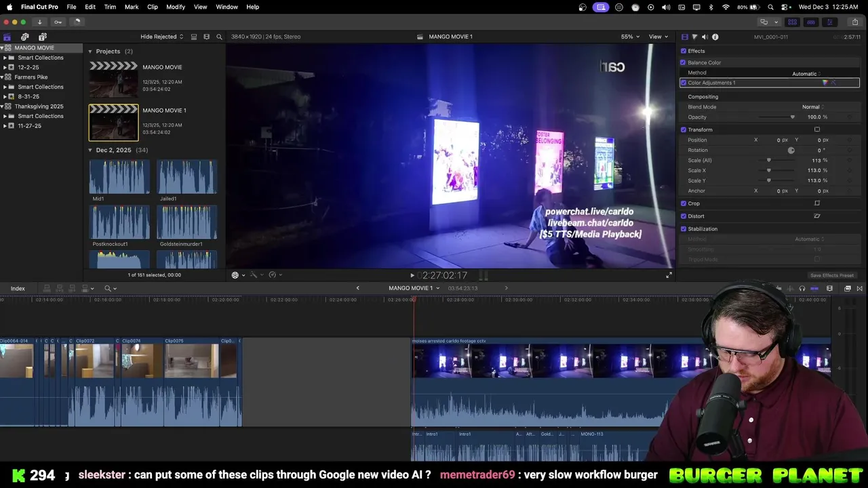Open the Photos and Audio sidebar
The height and width of the screenshot is (488, 868).
pos(25,37)
